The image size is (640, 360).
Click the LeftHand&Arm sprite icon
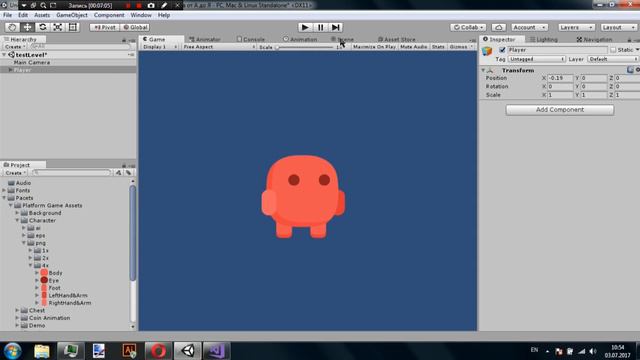coord(44,295)
